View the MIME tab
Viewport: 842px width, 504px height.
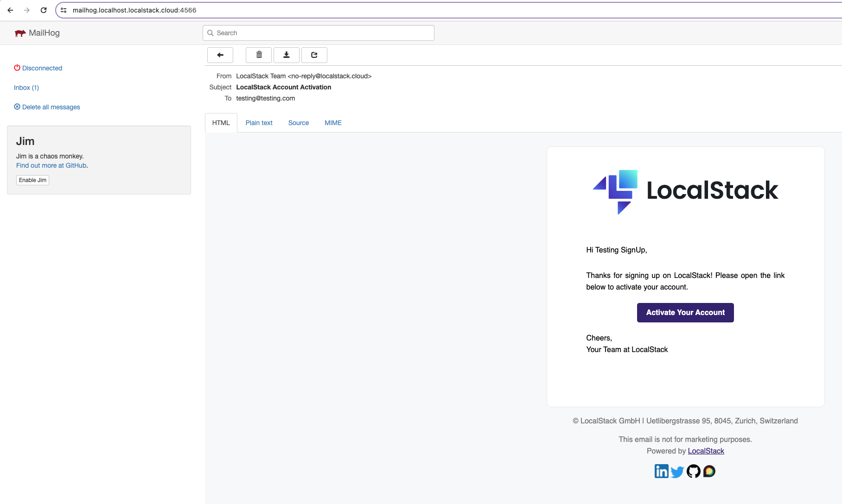[332, 123]
